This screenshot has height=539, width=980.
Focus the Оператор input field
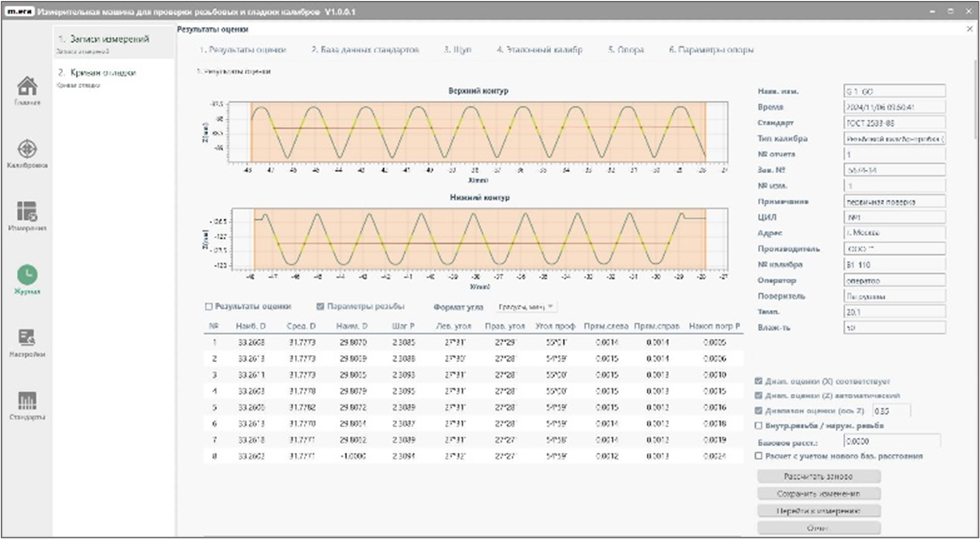point(894,280)
